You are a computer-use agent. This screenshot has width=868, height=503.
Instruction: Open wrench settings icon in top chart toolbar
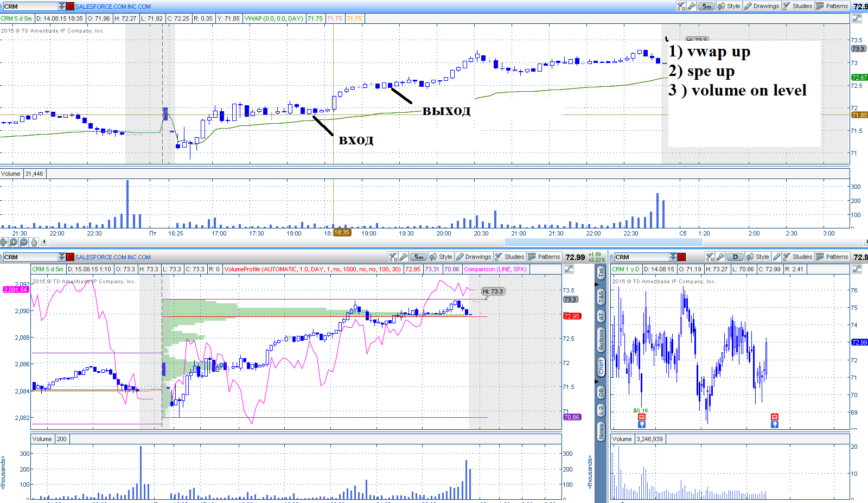[x=691, y=6]
